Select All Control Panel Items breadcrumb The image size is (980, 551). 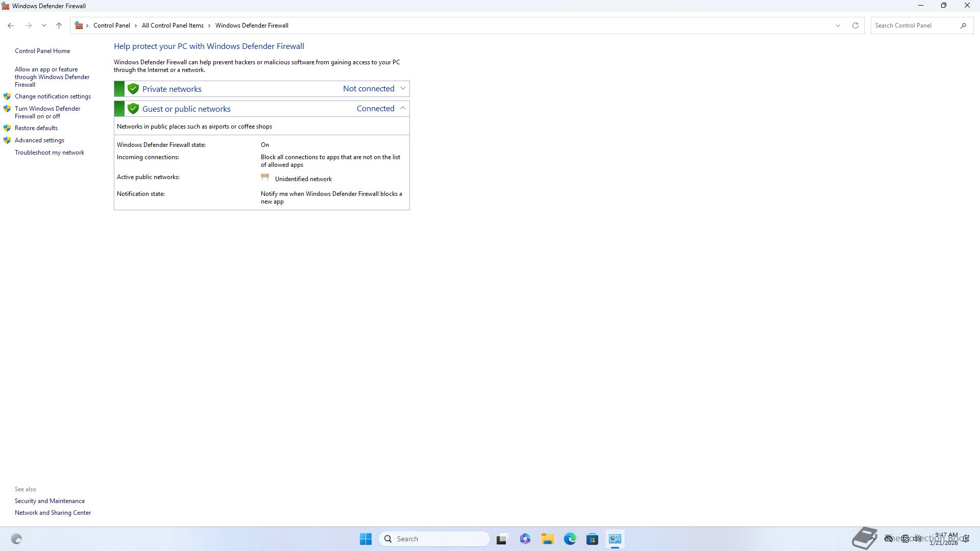(173, 26)
